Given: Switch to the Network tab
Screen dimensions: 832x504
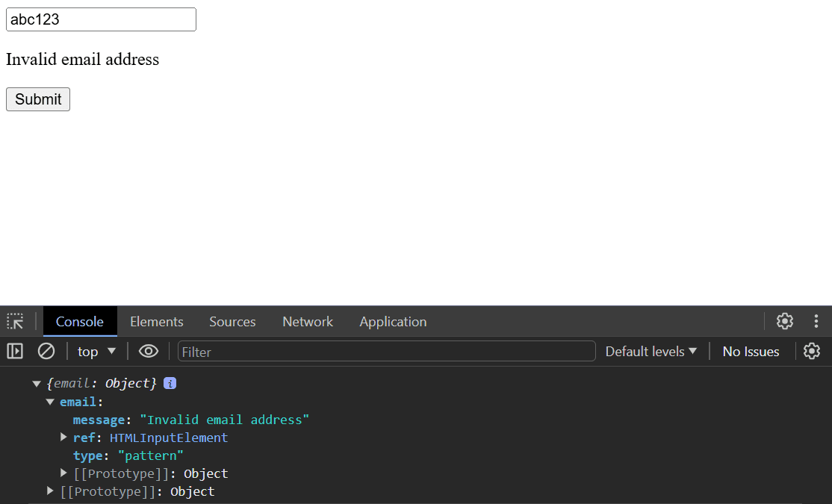Looking at the screenshot, I should [307, 322].
